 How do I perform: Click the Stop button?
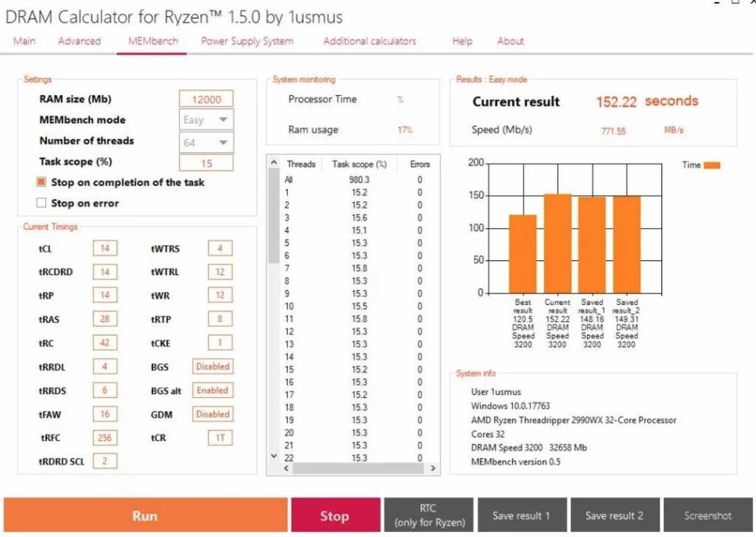pos(335,515)
